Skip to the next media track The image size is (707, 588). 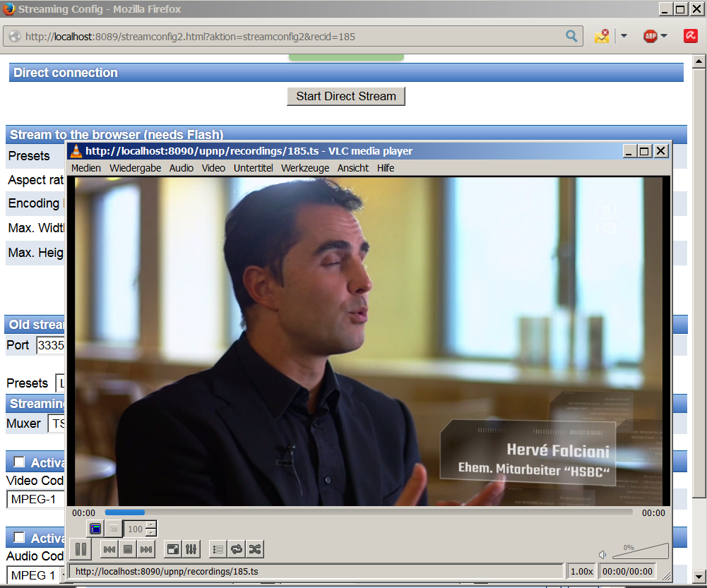146,548
